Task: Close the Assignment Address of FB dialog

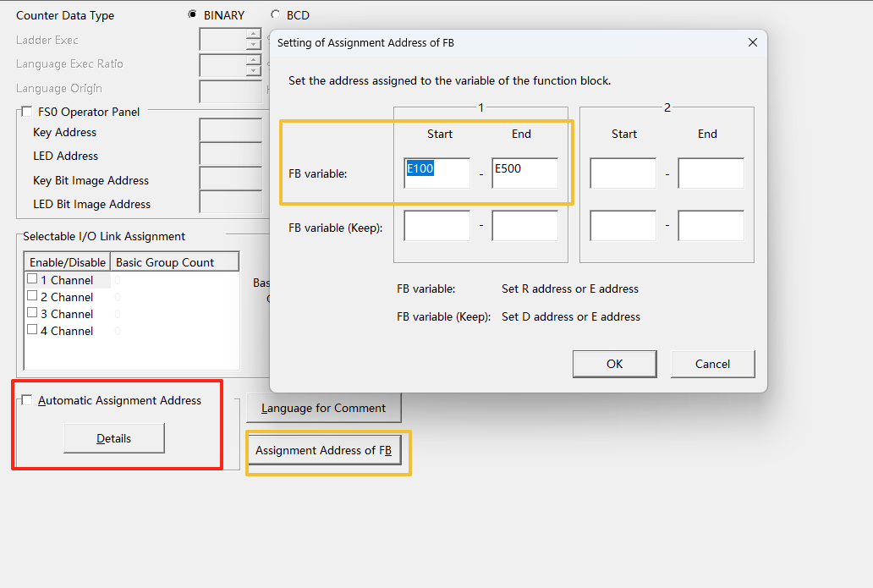Action: click(752, 43)
